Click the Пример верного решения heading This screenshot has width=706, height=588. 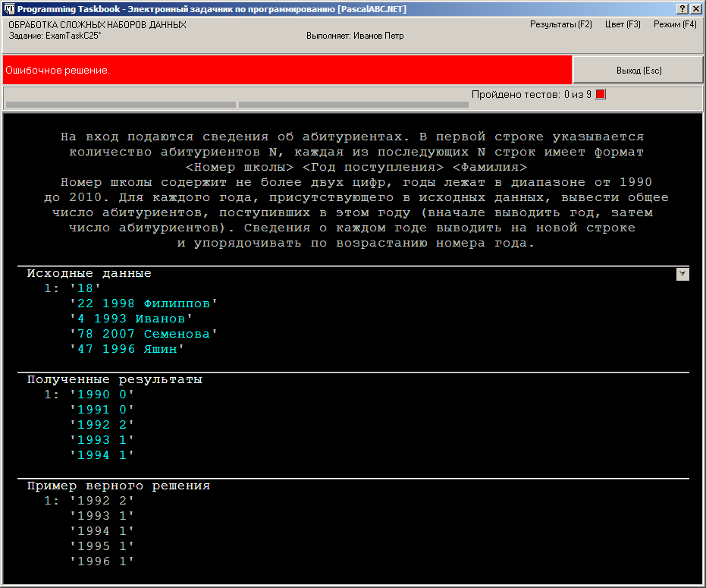tap(118, 486)
